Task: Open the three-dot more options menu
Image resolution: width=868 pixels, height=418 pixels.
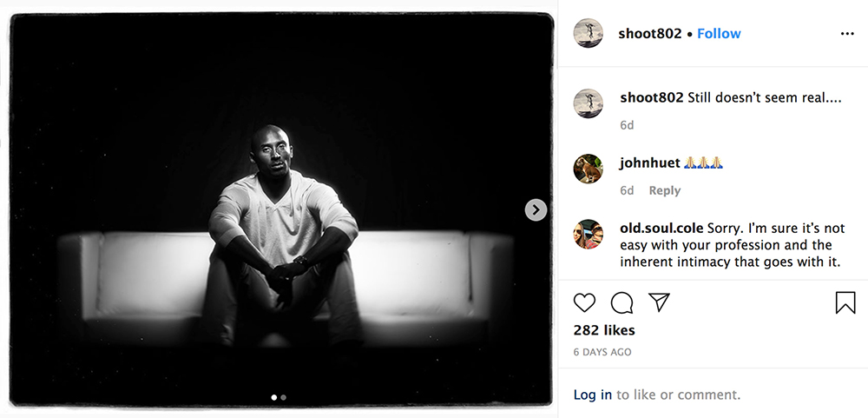Action: (847, 34)
